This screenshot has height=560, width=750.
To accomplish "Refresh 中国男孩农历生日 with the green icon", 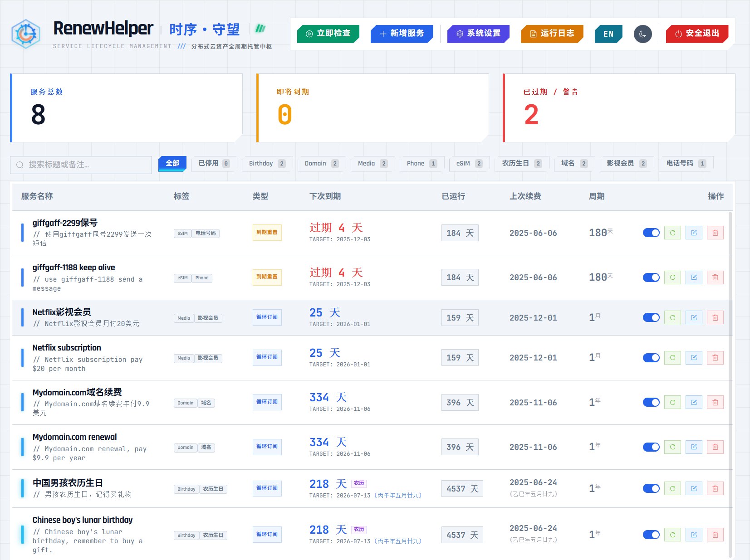I will (672, 488).
